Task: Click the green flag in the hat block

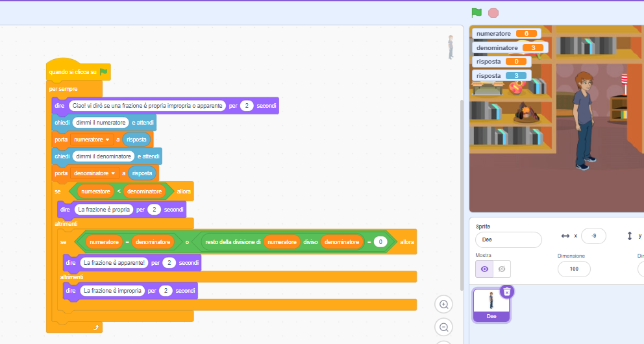Action: pyautogui.click(x=104, y=72)
